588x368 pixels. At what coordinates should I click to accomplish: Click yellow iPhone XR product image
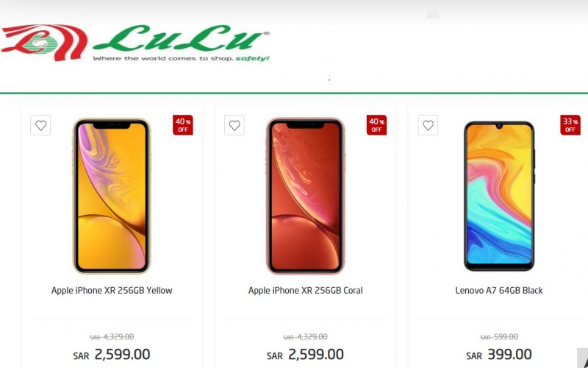pyautogui.click(x=112, y=196)
